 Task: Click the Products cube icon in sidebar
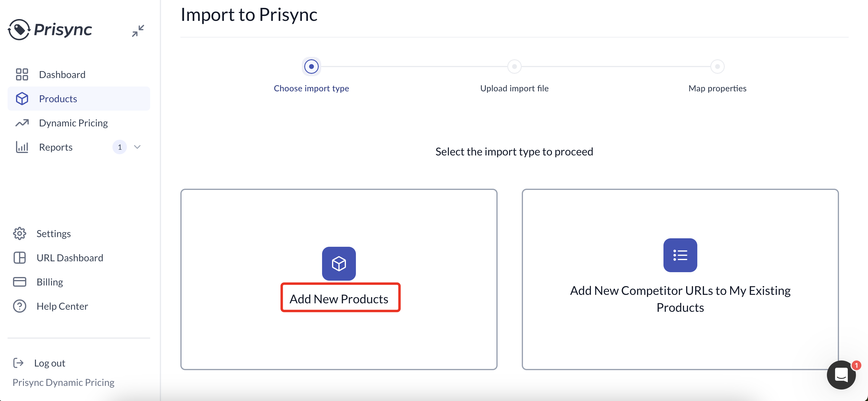[22, 99]
